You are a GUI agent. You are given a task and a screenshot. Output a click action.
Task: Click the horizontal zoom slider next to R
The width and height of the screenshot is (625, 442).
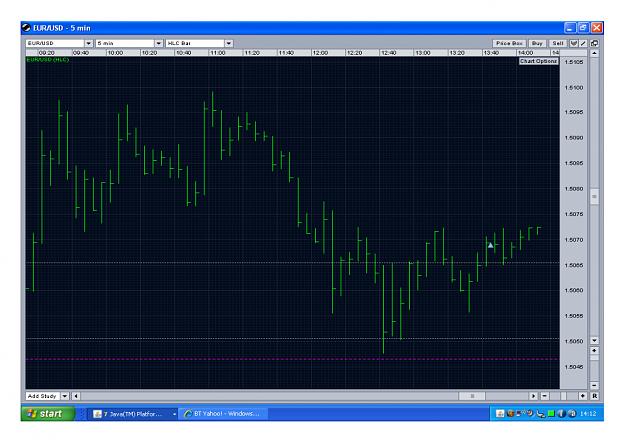pyautogui.click(x=564, y=396)
